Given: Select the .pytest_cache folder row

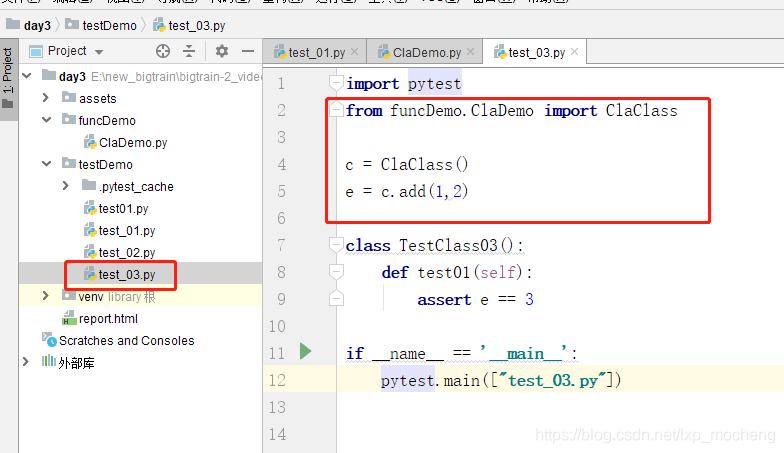Looking at the screenshot, I should click(x=128, y=186).
